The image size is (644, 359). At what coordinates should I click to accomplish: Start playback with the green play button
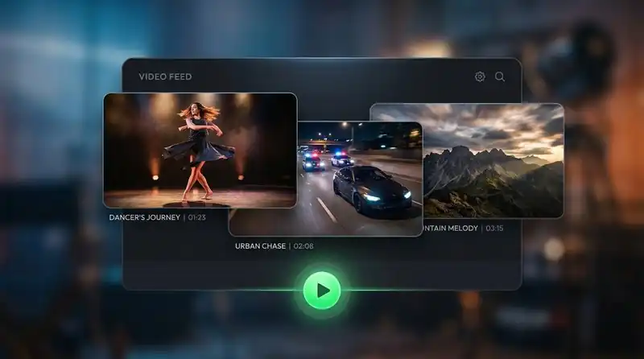click(322, 291)
